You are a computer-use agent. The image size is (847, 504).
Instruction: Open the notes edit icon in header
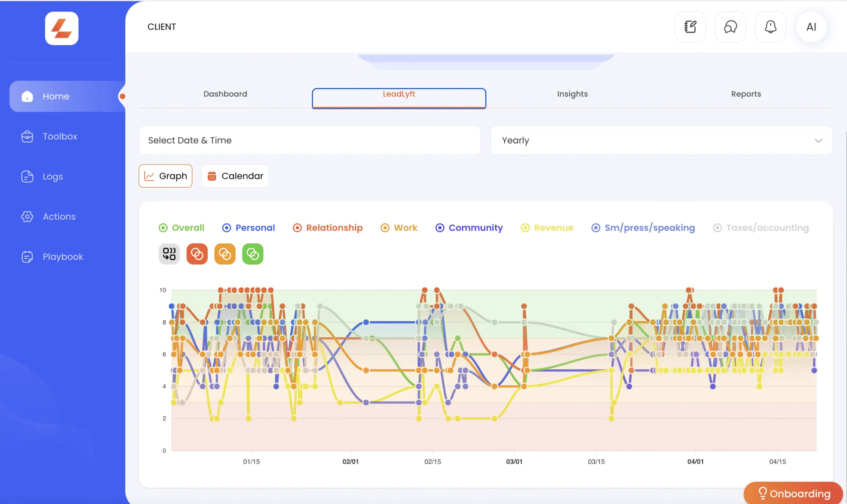[x=690, y=27]
